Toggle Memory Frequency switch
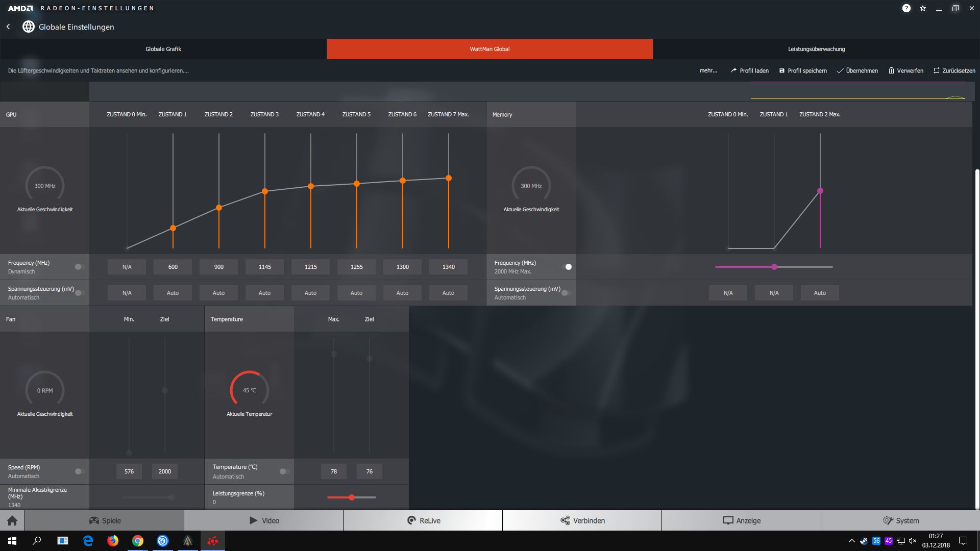The width and height of the screenshot is (980, 551). 566,267
